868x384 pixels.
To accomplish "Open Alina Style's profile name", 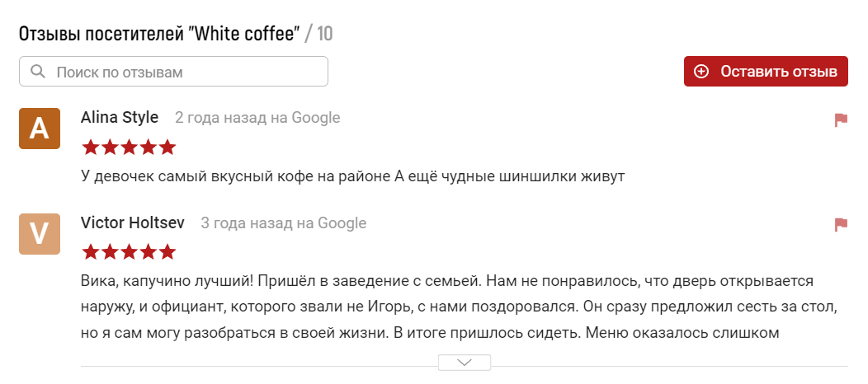I will click(120, 118).
